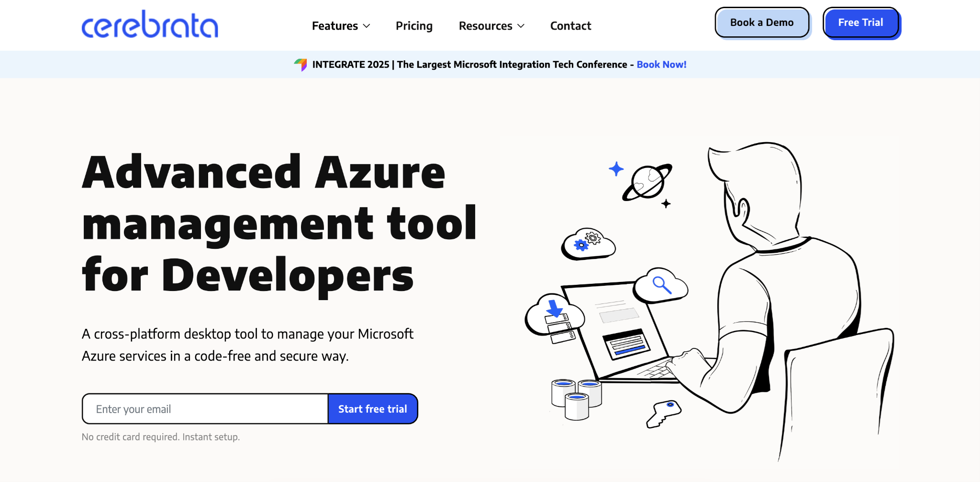Expand the Resources dropdown menu
The image size is (980, 482).
(485, 26)
